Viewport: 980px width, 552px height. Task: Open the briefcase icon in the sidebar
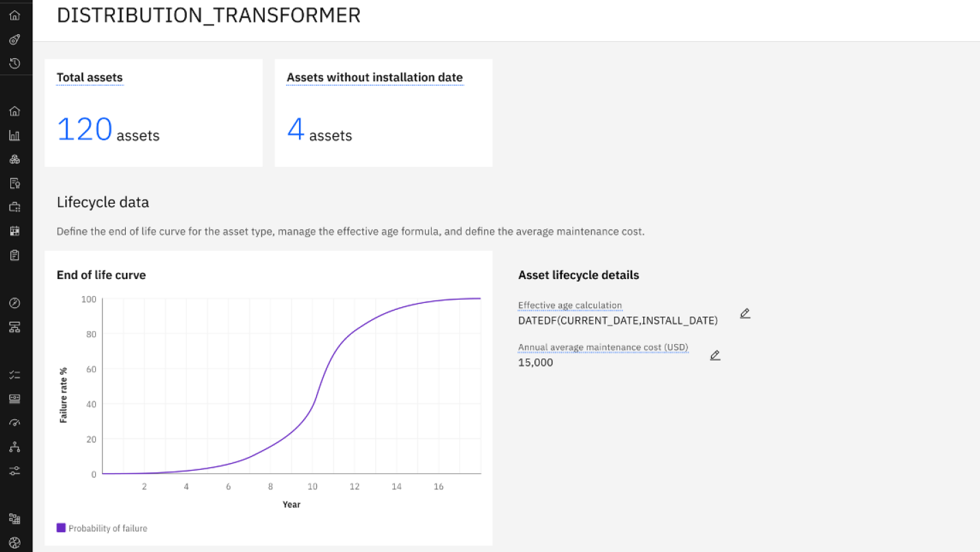[14, 207]
